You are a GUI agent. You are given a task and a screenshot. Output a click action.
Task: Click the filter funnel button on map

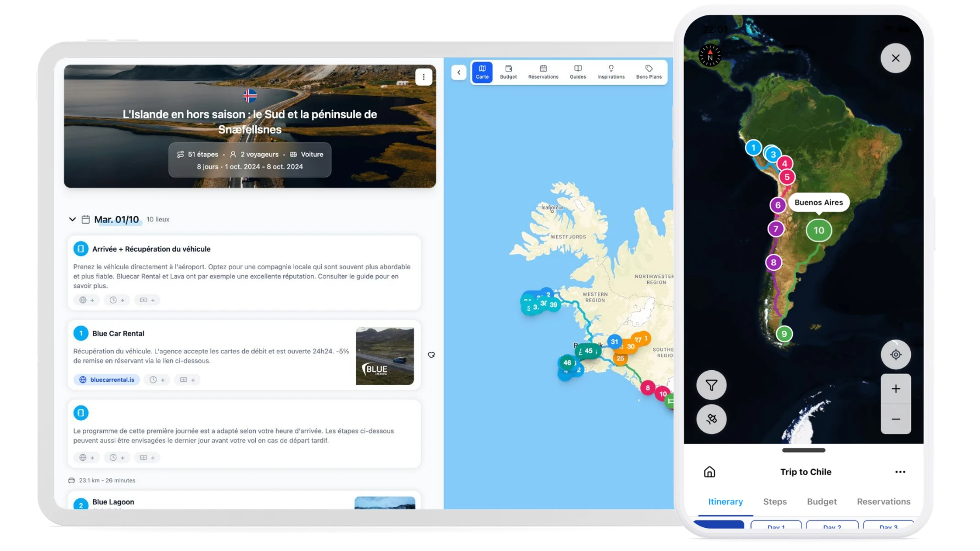[711, 386]
